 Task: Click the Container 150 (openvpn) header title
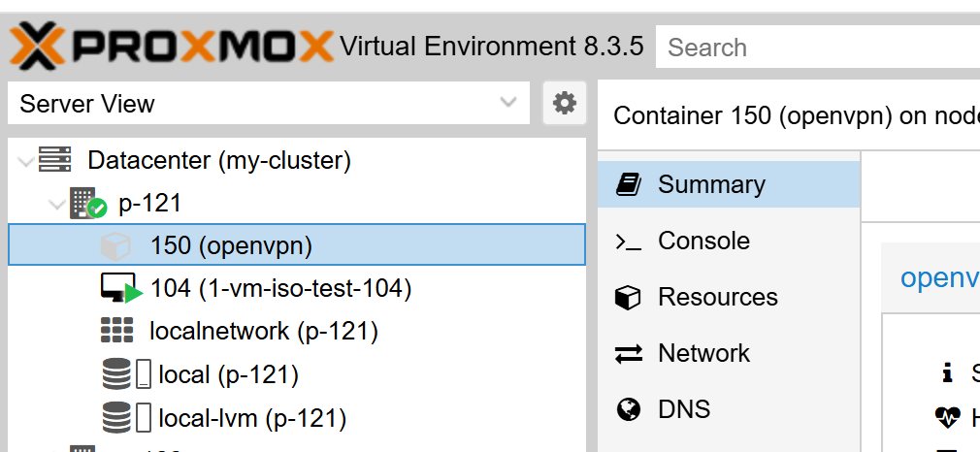pos(797,115)
